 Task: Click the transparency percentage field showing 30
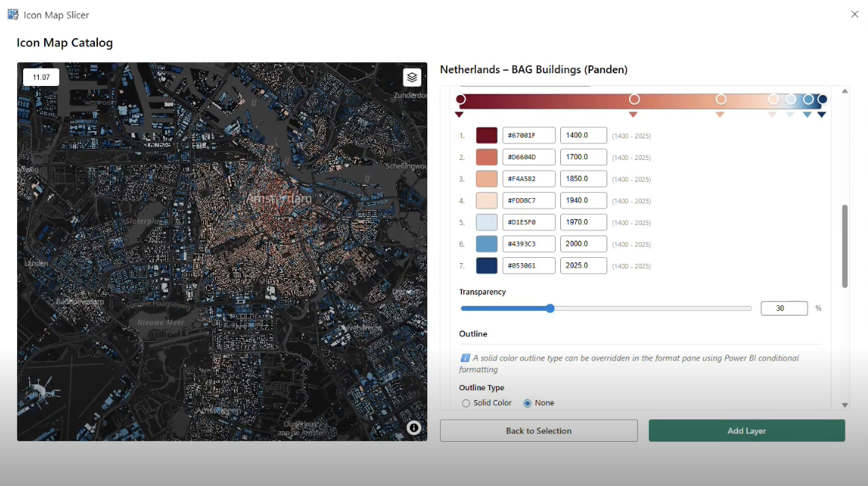click(x=784, y=307)
